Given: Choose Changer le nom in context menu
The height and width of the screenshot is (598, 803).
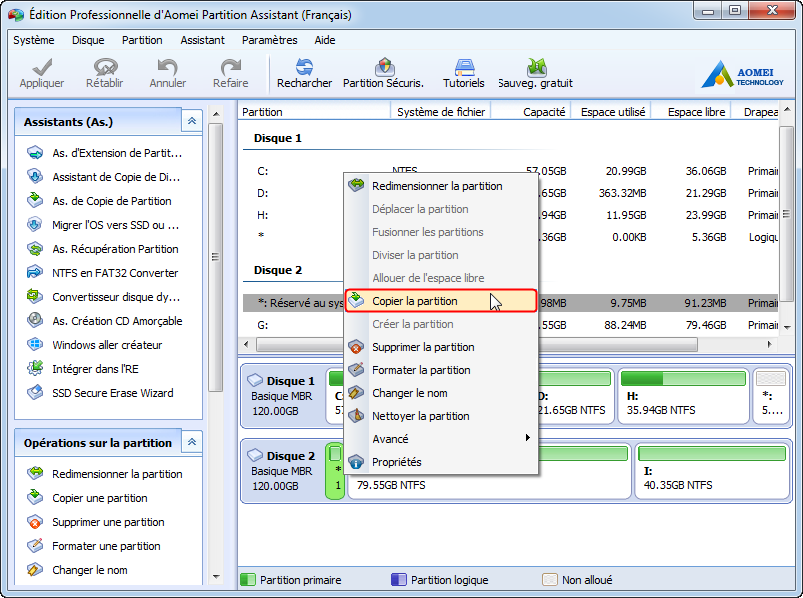Looking at the screenshot, I should [441, 393].
